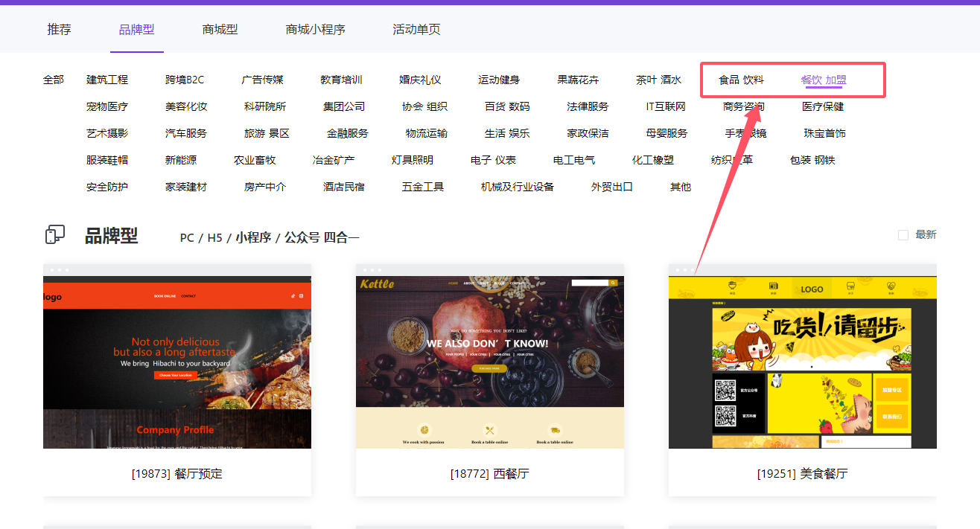
Task: Select the 协会 组织 category
Action: (x=424, y=106)
